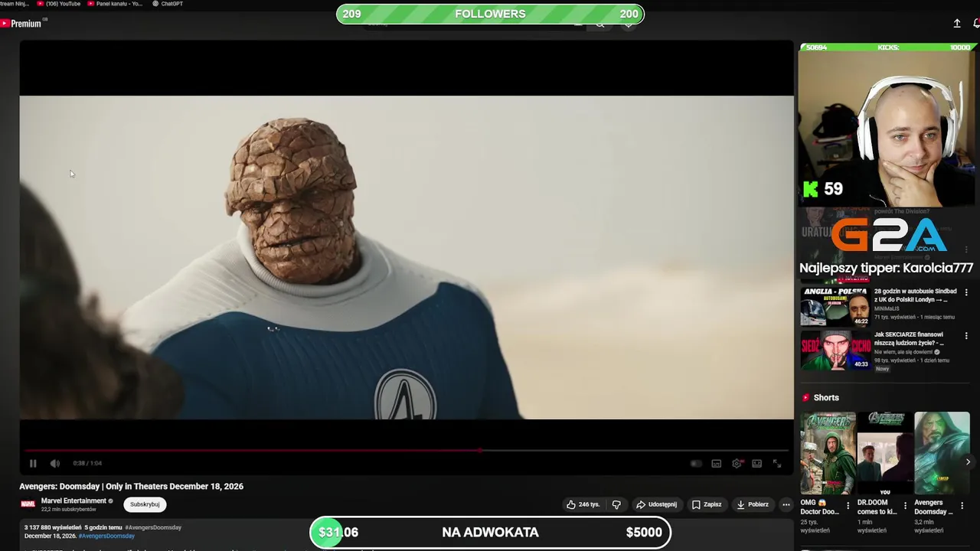980x551 pixels.
Task: Download the video using Pobierz
Action: coord(753,504)
